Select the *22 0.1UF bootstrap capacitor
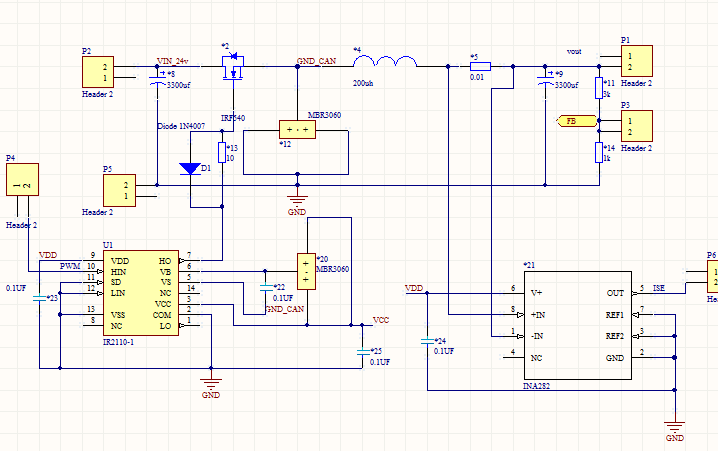The image size is (718, 451). 266,288
